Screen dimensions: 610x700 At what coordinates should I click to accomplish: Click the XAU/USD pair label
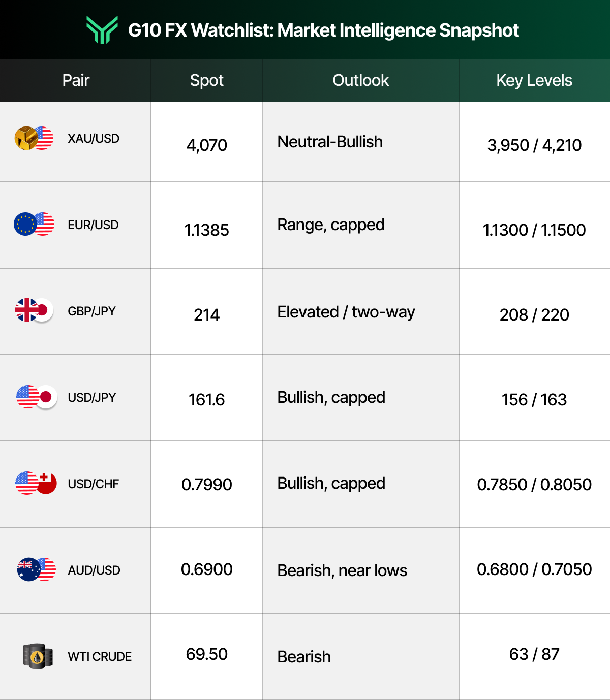94,139
